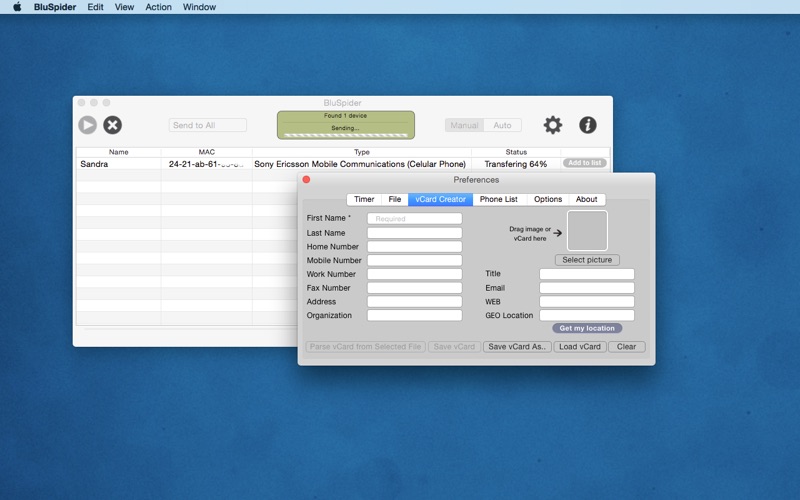Open the Apple menu

17,7
